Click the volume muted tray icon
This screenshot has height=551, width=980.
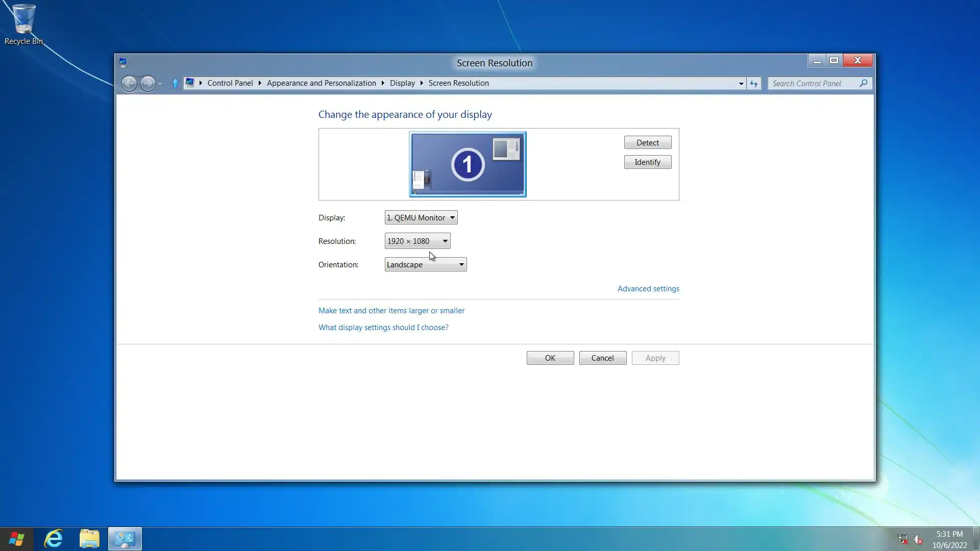coord(918,539)
